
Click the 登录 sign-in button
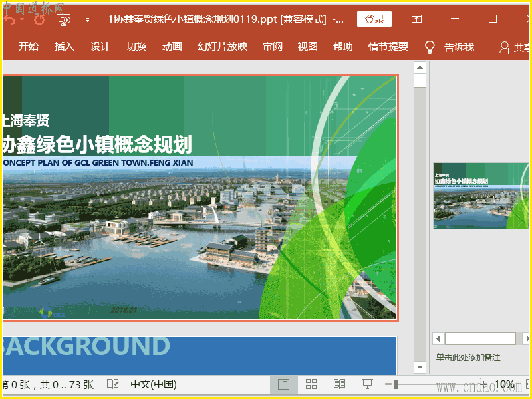(374, 19)
